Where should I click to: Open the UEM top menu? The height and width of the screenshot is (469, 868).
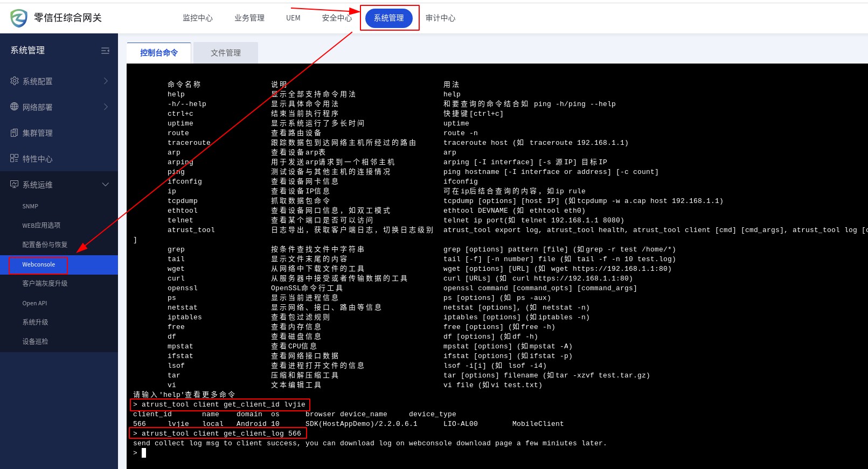pos(293,18)
